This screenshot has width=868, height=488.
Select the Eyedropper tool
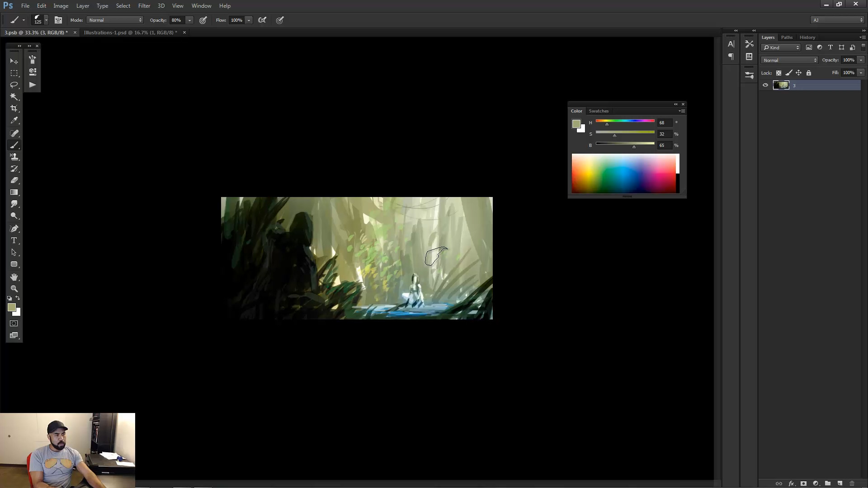pos(14,121)
